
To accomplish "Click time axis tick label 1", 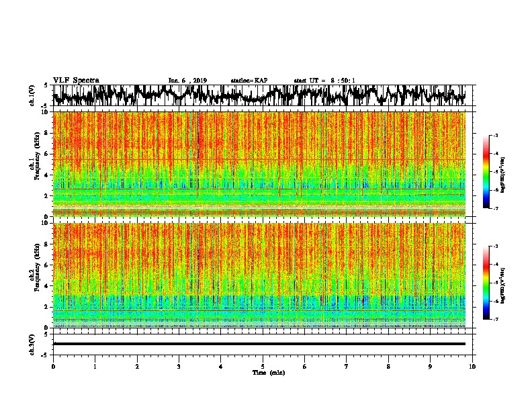I will (x=95, y=366).
